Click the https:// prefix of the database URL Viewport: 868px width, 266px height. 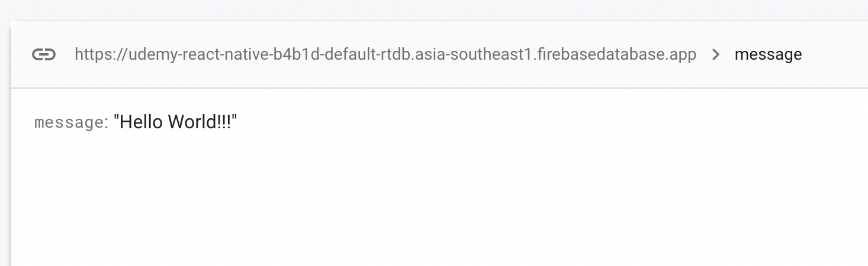92,55
